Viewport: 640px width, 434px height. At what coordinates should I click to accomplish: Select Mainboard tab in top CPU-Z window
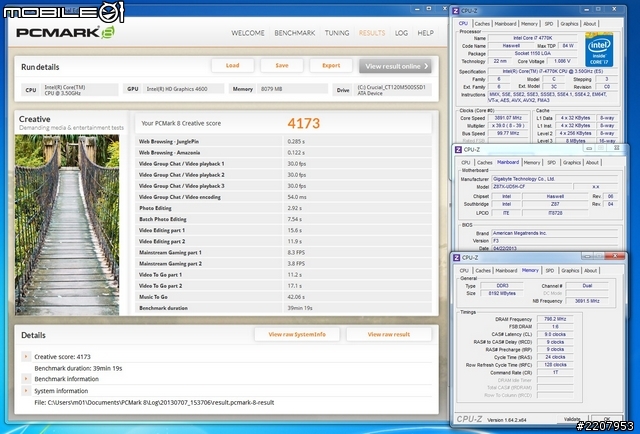click(x=505, y=24)
